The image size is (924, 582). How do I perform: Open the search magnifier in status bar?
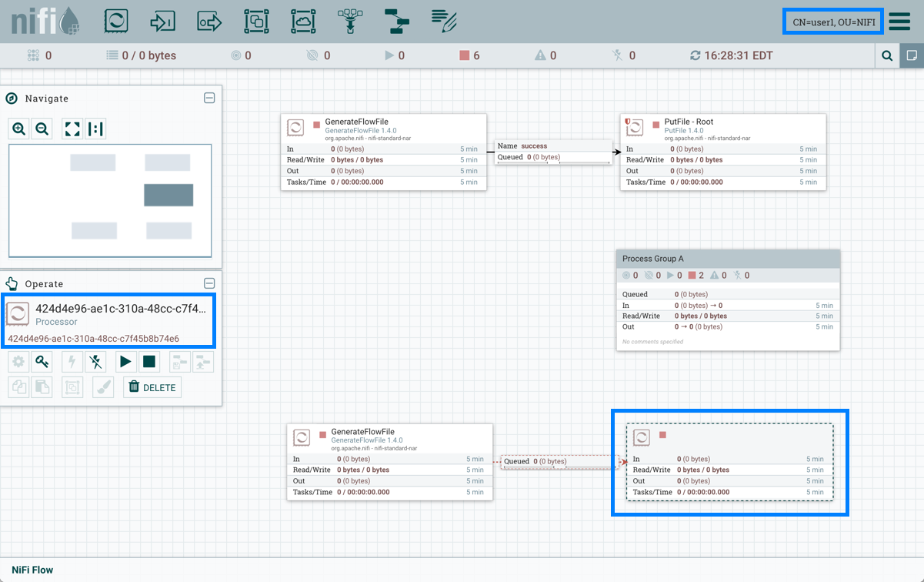tap(887, 55)
